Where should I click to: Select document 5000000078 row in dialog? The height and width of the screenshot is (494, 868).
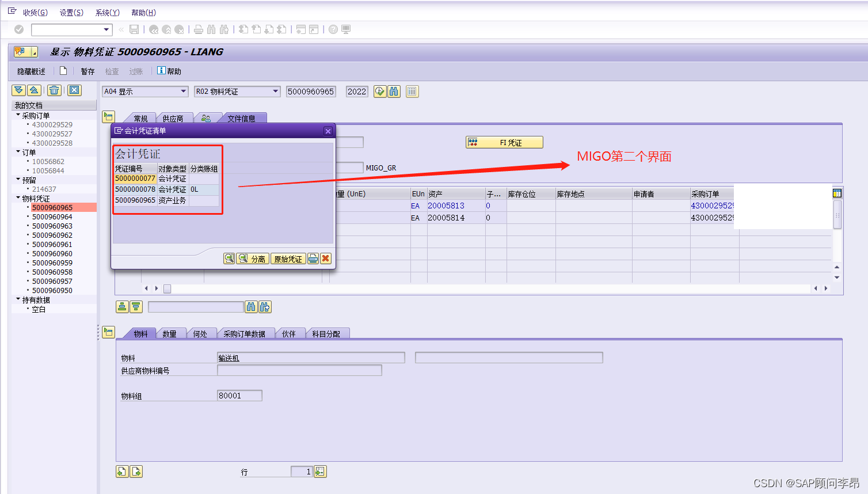[x=166, y=189]
